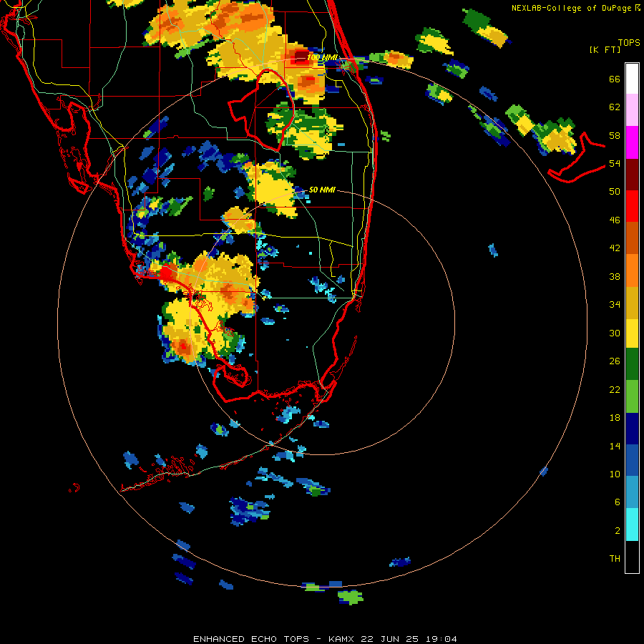Click the '100 NMI' range ring label

[323, 57]
